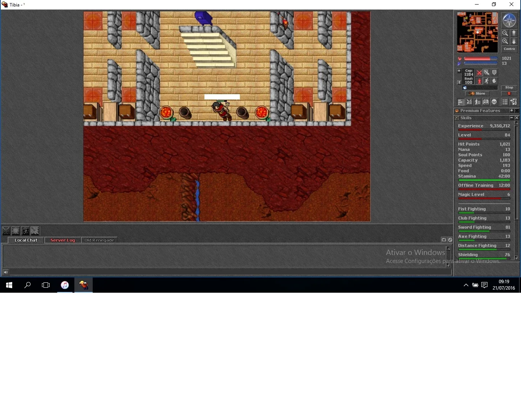The image size is (521, 420).
Task: Click the Store button
Action: click(x=478, y=93)
